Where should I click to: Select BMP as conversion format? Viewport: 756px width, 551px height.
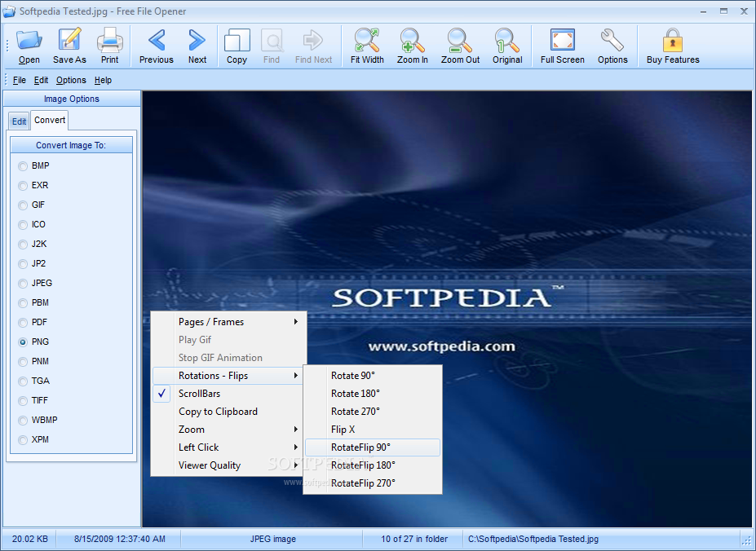(23, 166)
